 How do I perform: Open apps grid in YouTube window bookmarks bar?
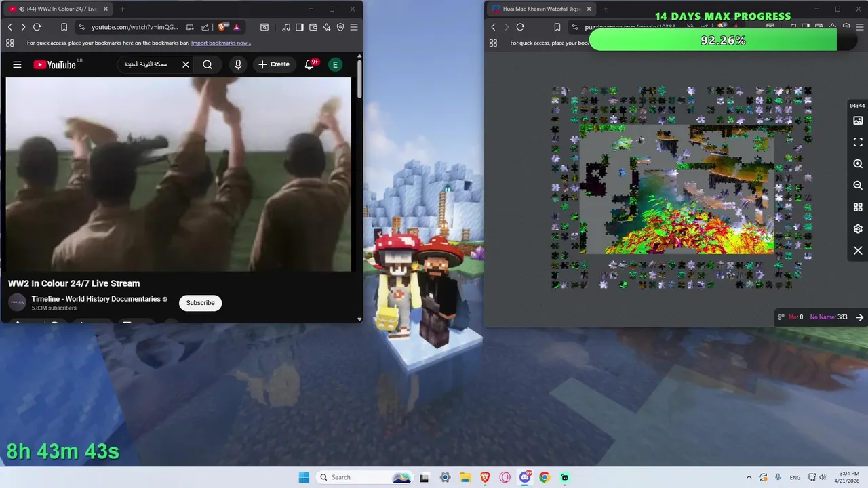click(9, 43)
